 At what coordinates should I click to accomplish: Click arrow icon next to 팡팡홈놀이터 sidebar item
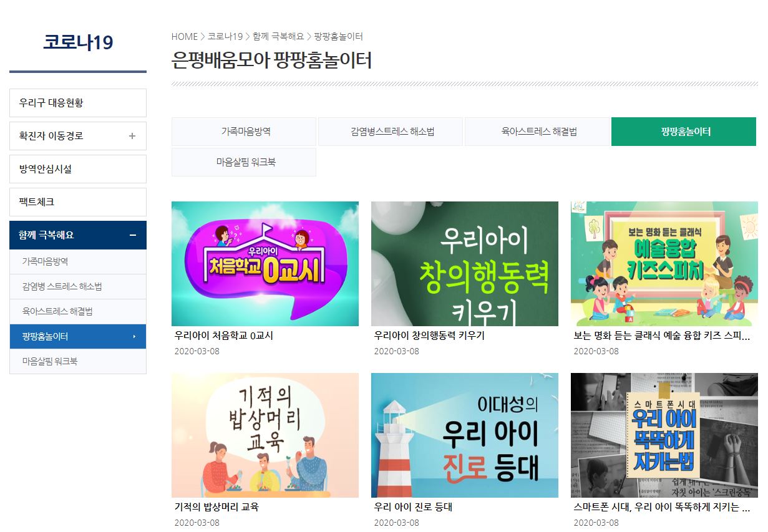click(134, 337)
